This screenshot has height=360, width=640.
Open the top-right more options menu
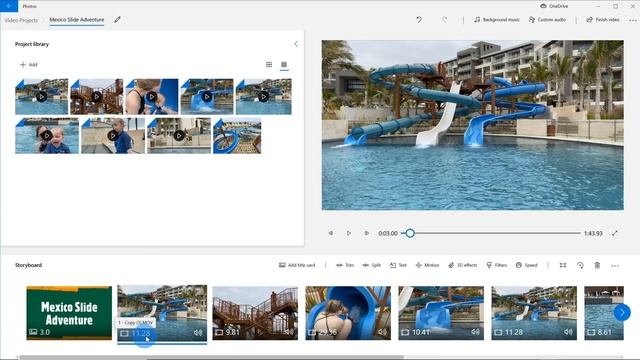pyautogui.click(x=633, y=20)
